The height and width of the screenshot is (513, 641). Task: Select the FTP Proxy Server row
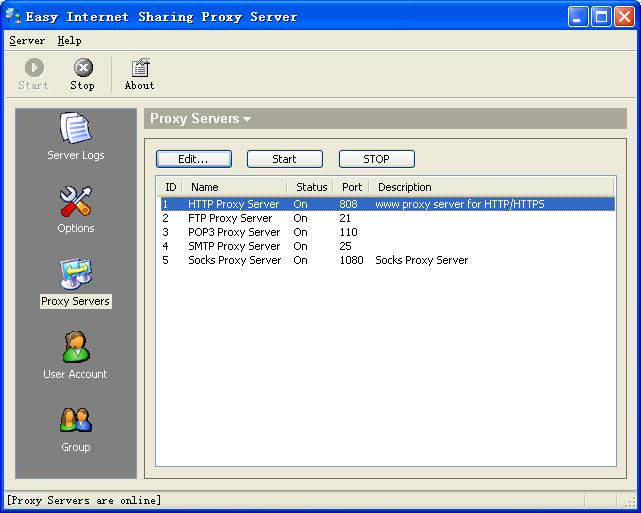point(388,218)
